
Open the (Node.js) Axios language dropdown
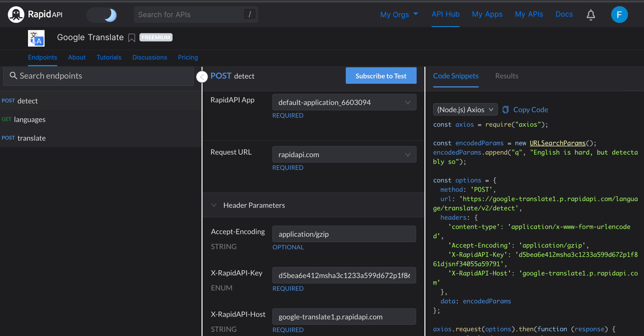(465, 110)
